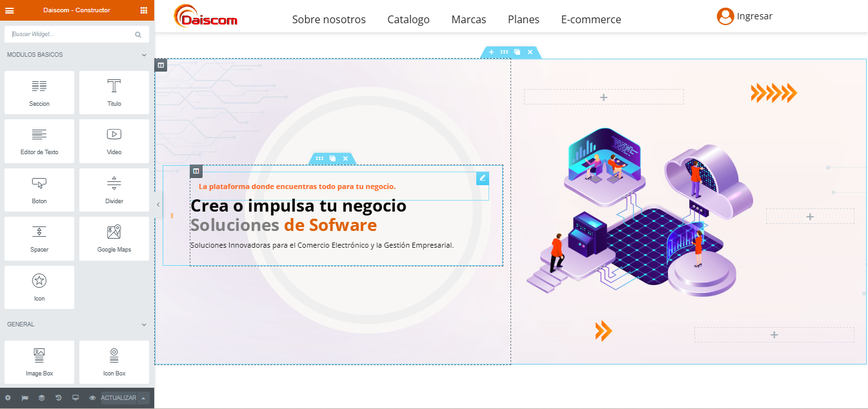Collapse the MODULOS BASICOS section
868x409 pixels.
click(x=144, y=55)
